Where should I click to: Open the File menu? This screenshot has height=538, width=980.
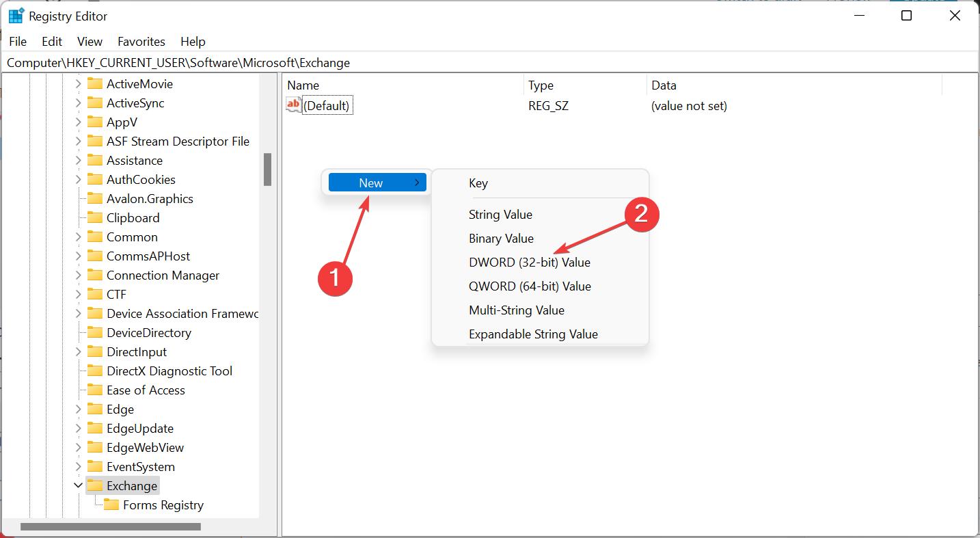pos(18,42)
